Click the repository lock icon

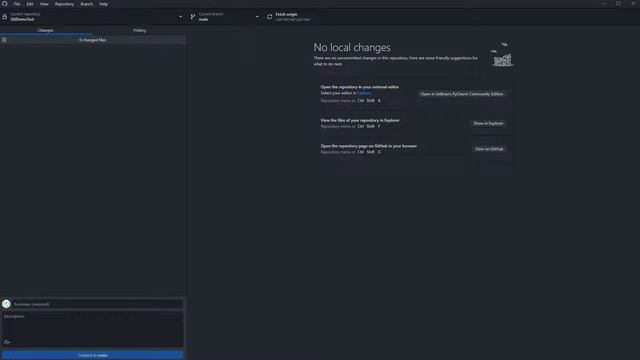pyautogui.click(x=4, y=17)
